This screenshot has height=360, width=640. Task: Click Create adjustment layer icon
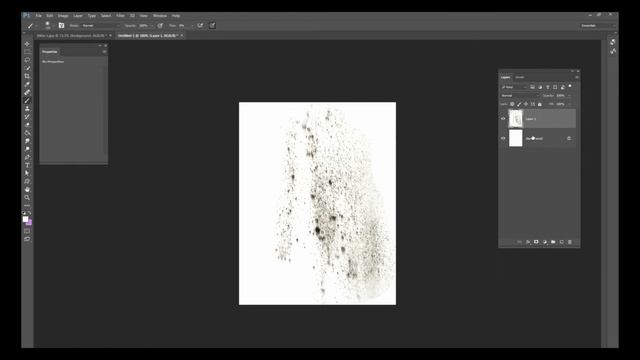544,242
